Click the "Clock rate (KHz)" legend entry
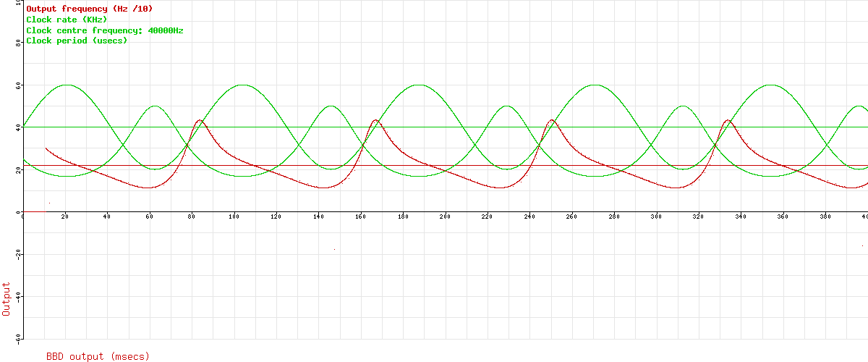The image size is (868, 362). (67, 20)
